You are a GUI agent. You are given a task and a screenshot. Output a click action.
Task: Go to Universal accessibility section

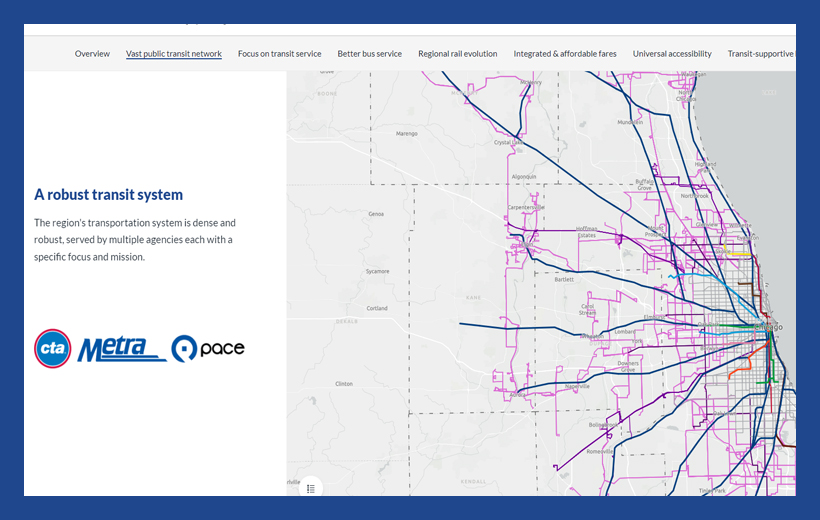click(672, 54)
